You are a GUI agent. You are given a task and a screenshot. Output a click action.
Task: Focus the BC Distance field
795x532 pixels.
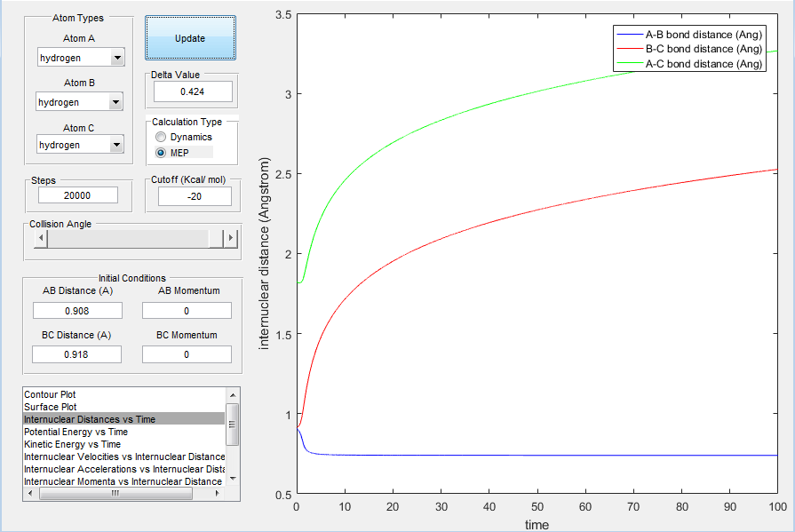pos(76,354)
